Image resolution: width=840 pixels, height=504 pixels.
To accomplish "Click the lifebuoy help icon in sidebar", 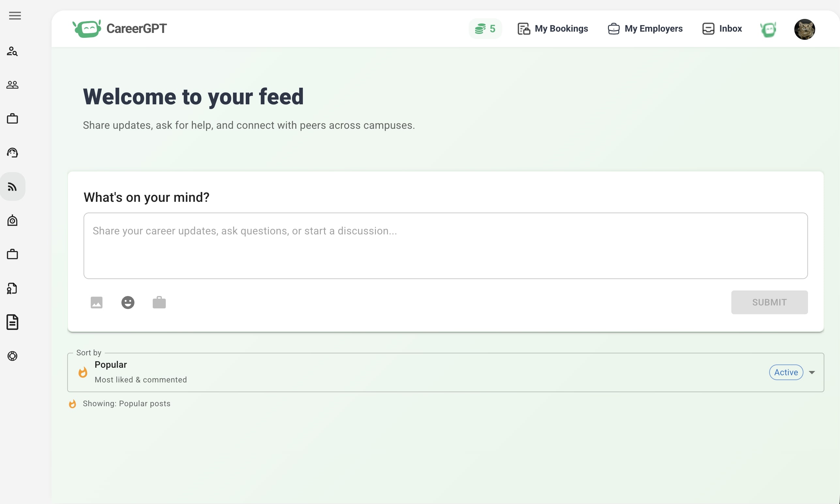I will pyautogui.click(x=13, y=356).
